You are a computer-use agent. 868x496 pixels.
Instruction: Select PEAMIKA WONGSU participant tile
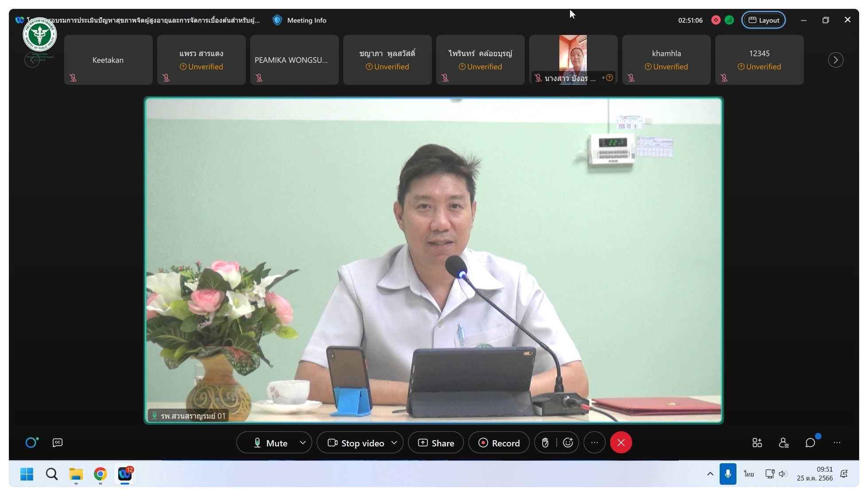pos(294,60)
